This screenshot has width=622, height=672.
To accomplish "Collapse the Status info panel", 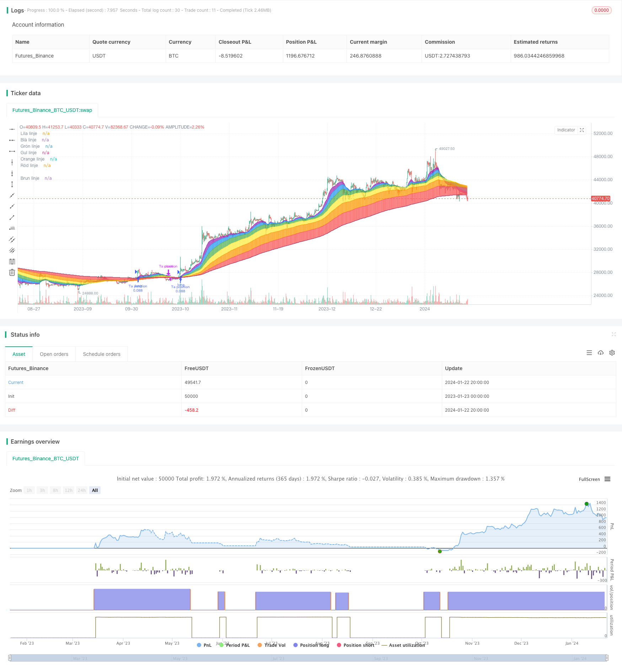I will coord(613,334).
